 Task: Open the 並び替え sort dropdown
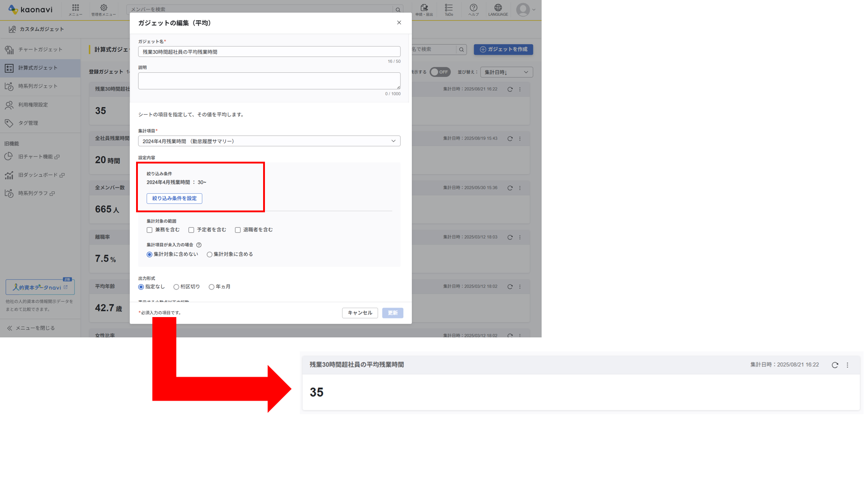(x=506, y=72)
